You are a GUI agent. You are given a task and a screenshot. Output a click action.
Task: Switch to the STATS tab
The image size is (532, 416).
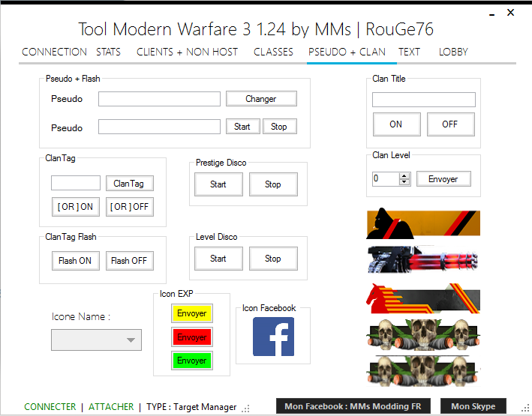108,52
